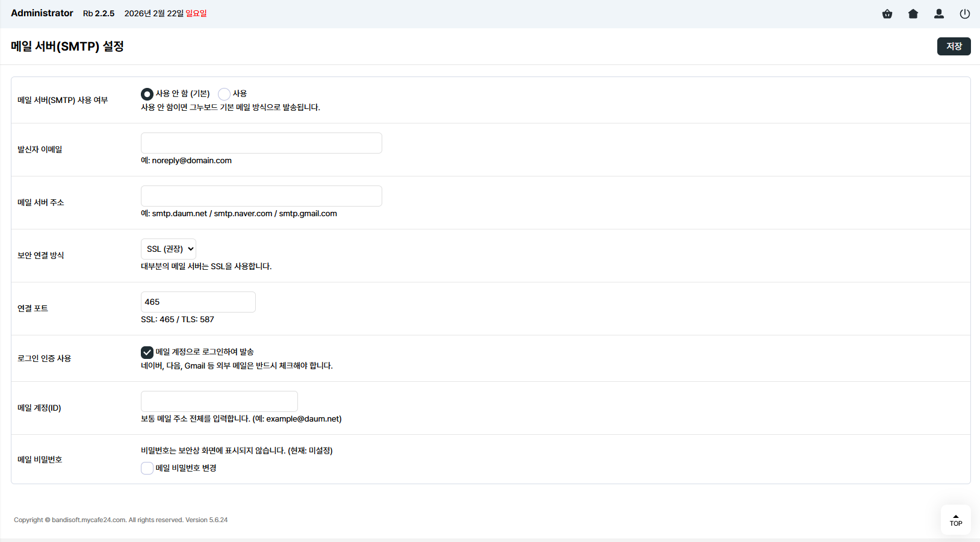Screen dimensions: 980x542
Task: Focus the 메일 계정(ID) input field
Action: click(219, 402)
